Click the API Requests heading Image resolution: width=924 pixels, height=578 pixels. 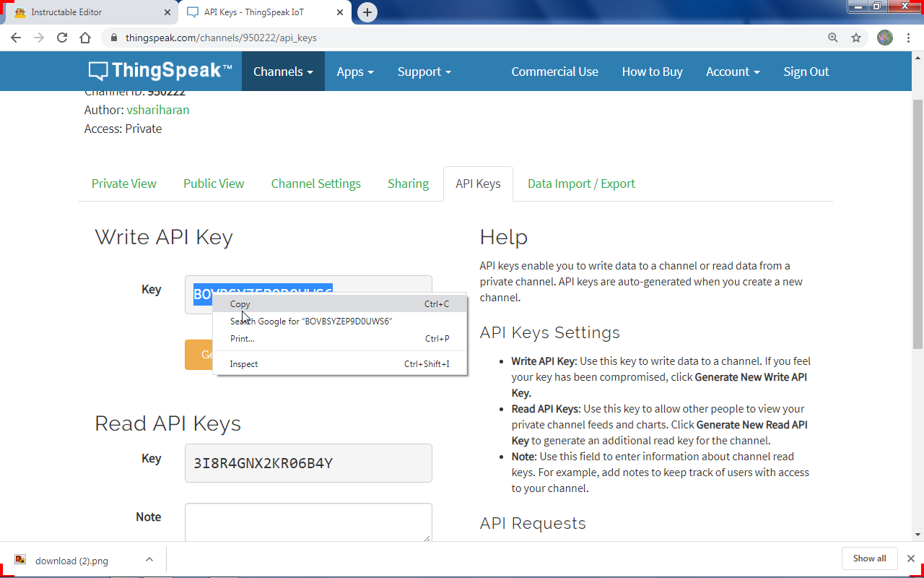click(x=533, y=523)
